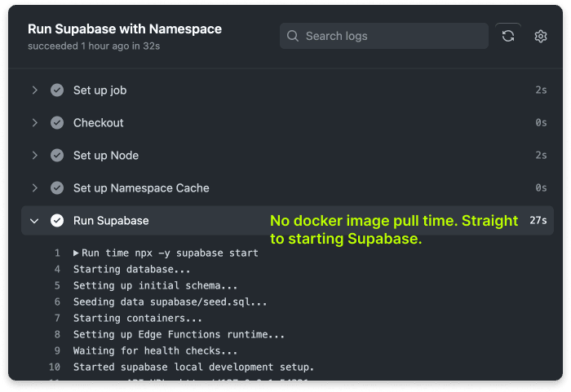This screenshot has height=392, width=571.
Task: Click log line 'Setting up Edge Functions runtime...'
Action: 179,334
